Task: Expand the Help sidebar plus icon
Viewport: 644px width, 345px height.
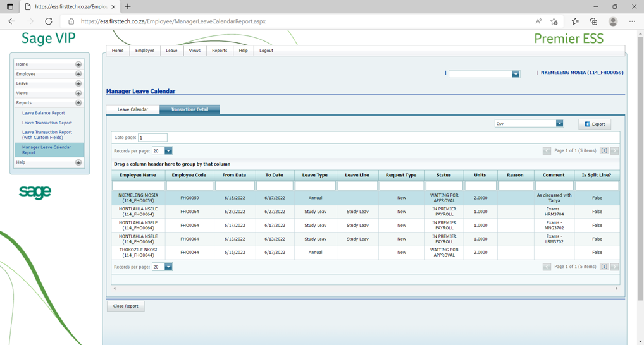Action: pos(78,162)
